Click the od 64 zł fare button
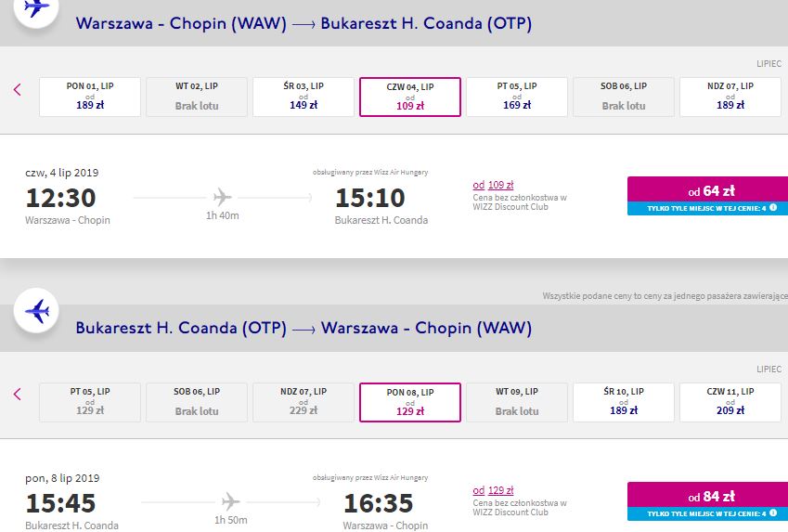This screenshot has width=788, height=532. click(707, 189)
